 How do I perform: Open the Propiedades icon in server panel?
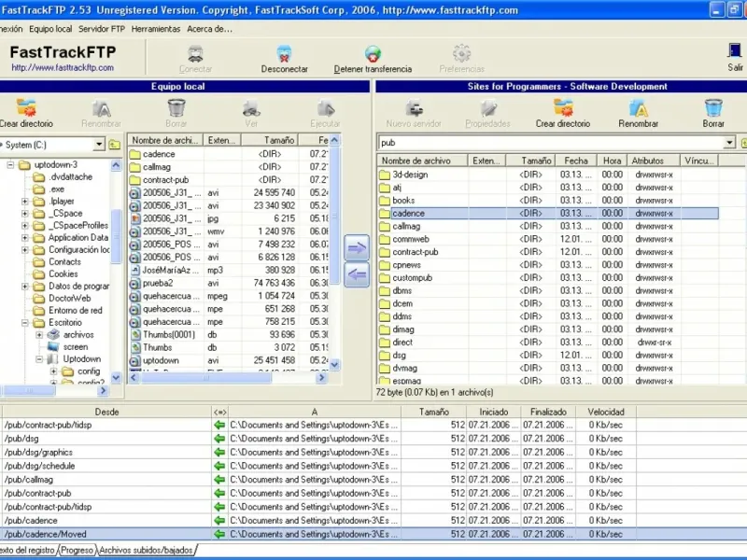(487, 107)
